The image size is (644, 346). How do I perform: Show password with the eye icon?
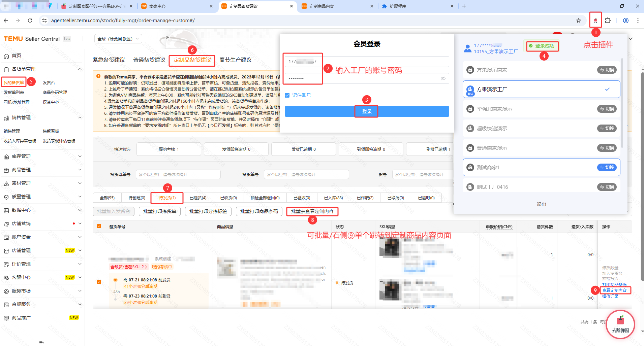click(x=443, y=78)
